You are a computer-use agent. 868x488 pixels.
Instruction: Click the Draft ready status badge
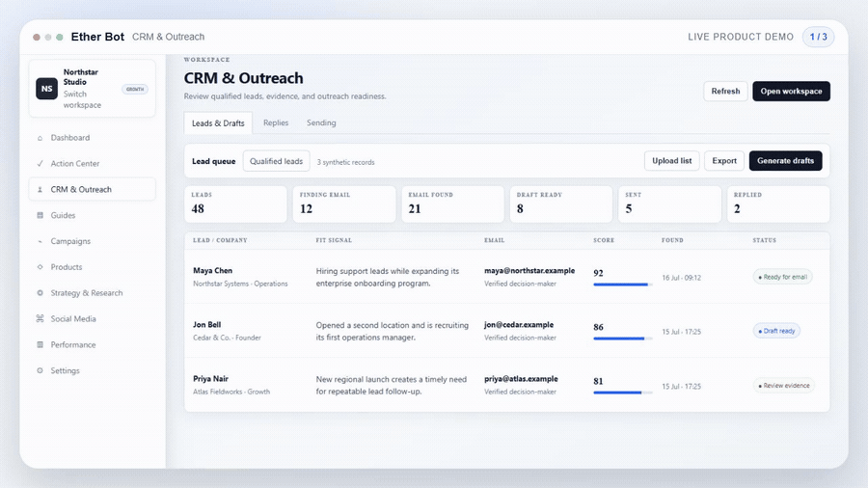[776, 331]
